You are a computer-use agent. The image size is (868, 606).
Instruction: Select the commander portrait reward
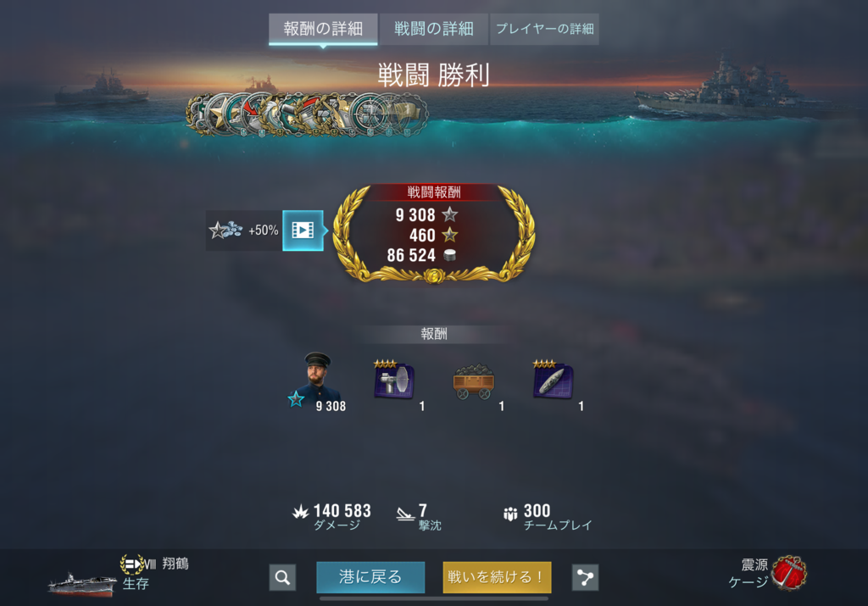click(x=317, y=381)
